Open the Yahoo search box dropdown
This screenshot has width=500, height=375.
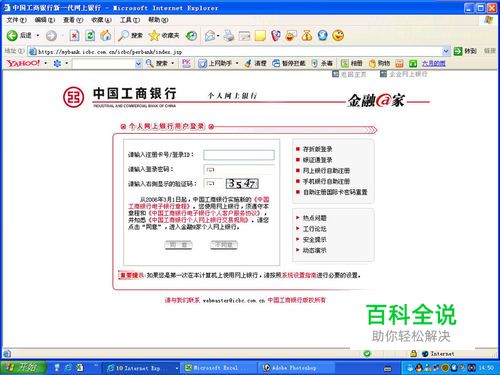point(138,63)
